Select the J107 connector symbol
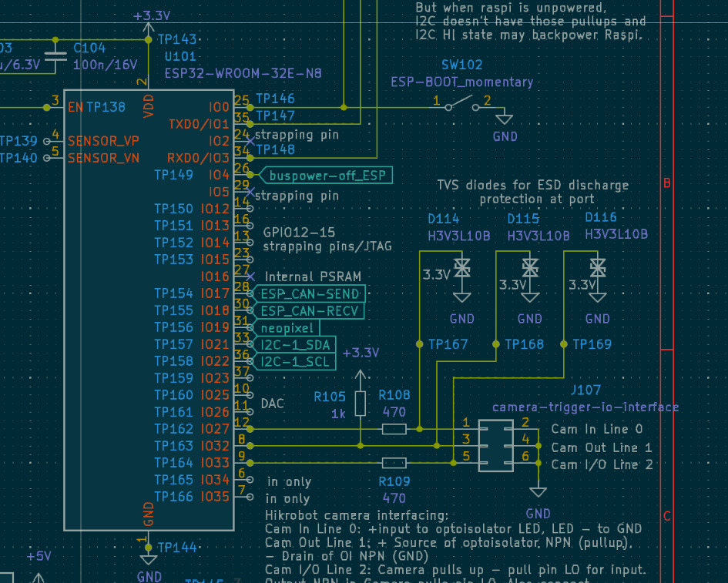728x583 pixels. [x=495, y=446]
